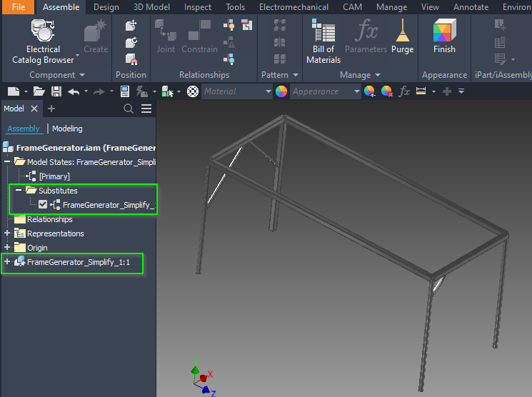Click the color wheel Appearance icon

pyautogui.click(x=281, y=91)
